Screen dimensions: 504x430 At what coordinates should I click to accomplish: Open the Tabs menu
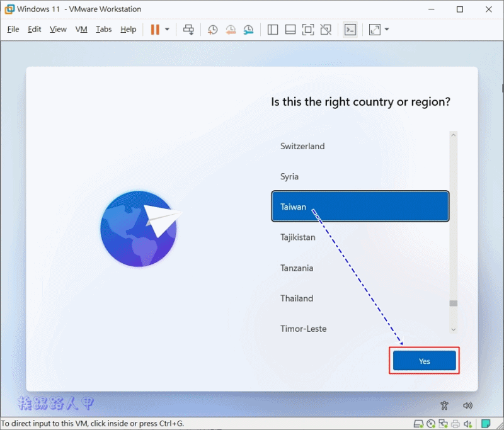tap(103, 30)
